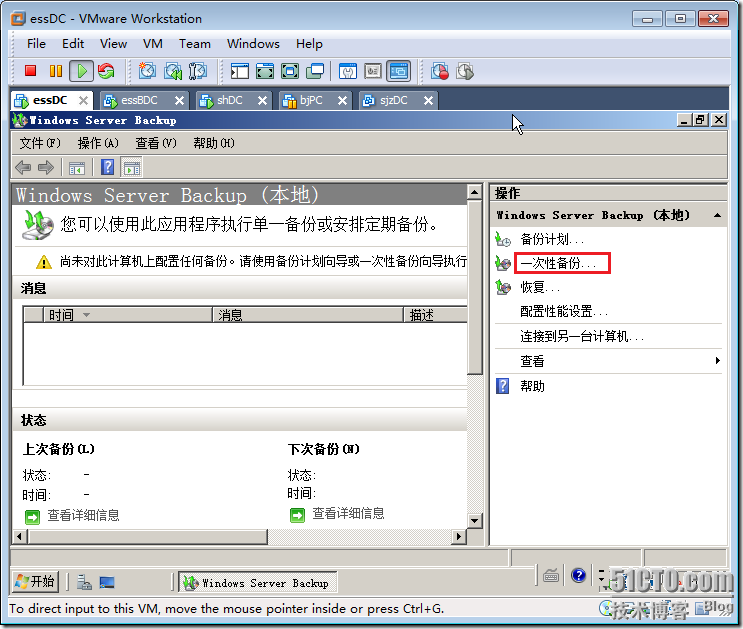Screen dimensions: 743x629
Task: Click the Record clock icon with red dot
Action: 440,71
